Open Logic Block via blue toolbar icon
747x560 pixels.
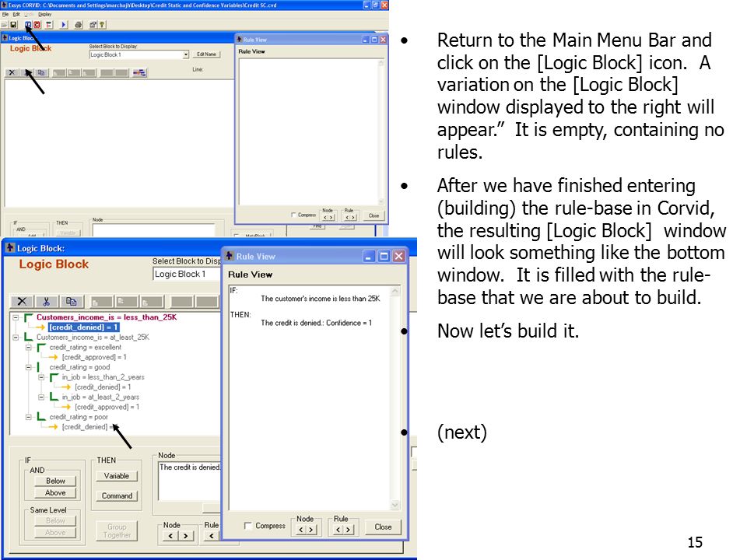click(x=28, y=25)
